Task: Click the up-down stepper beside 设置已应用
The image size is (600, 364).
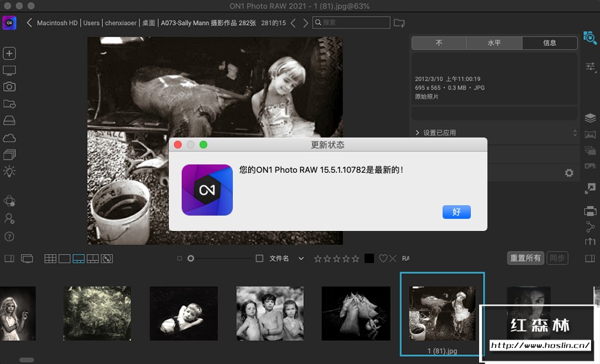Action: [575, 133]
